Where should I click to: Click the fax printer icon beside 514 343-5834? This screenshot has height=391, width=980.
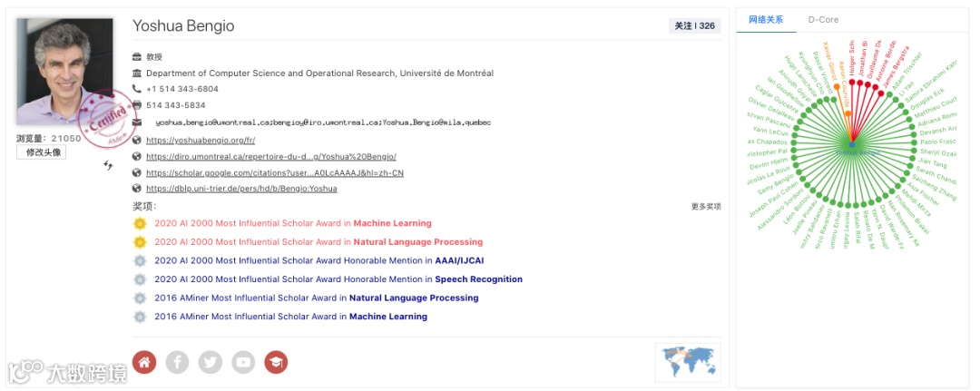(137, 105)
